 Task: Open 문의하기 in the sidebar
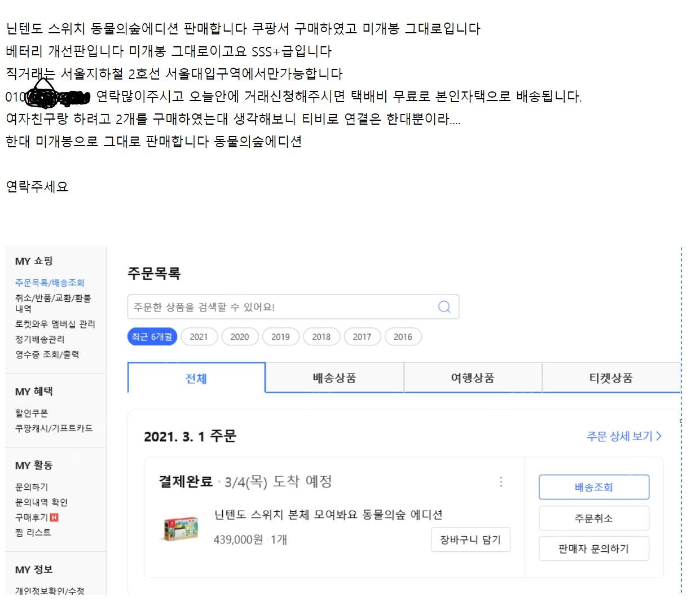coord(32,487)
